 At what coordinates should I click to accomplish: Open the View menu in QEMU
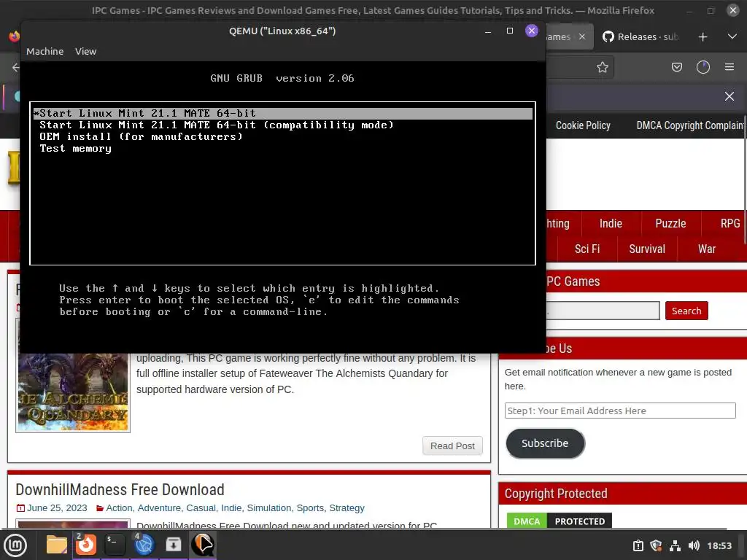pos(86,52)
